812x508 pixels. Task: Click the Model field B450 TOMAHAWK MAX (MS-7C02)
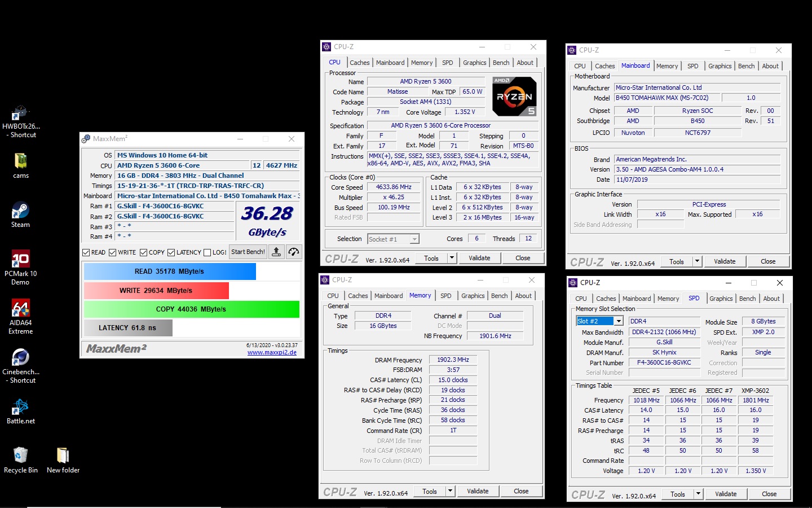coord(667,98)
